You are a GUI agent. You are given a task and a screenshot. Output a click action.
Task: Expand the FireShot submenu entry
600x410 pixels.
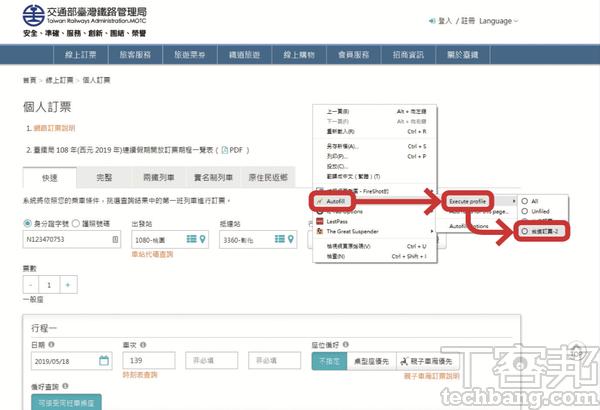(x=375, y=191)
